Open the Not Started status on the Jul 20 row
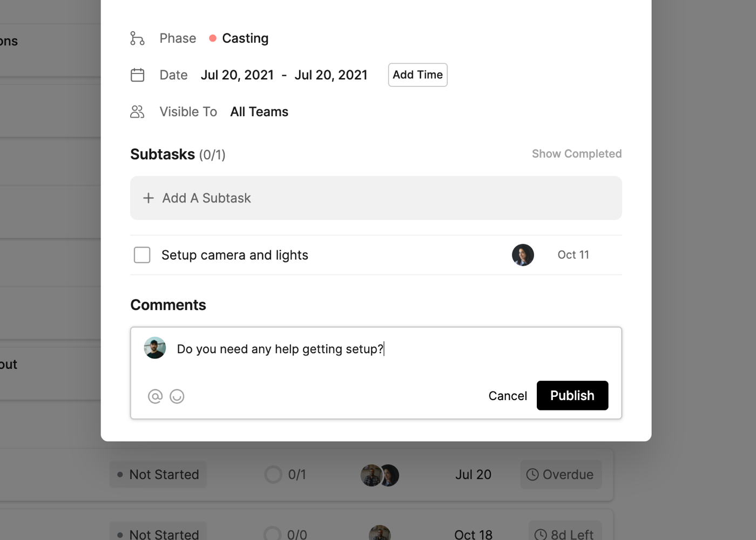 [x=158, y=475]
